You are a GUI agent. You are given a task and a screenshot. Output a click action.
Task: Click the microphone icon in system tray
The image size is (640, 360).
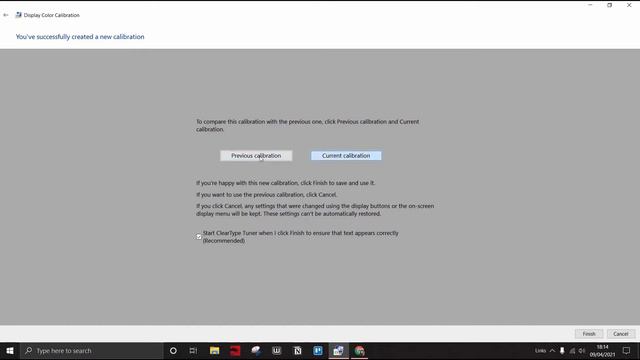click(562, 351)
